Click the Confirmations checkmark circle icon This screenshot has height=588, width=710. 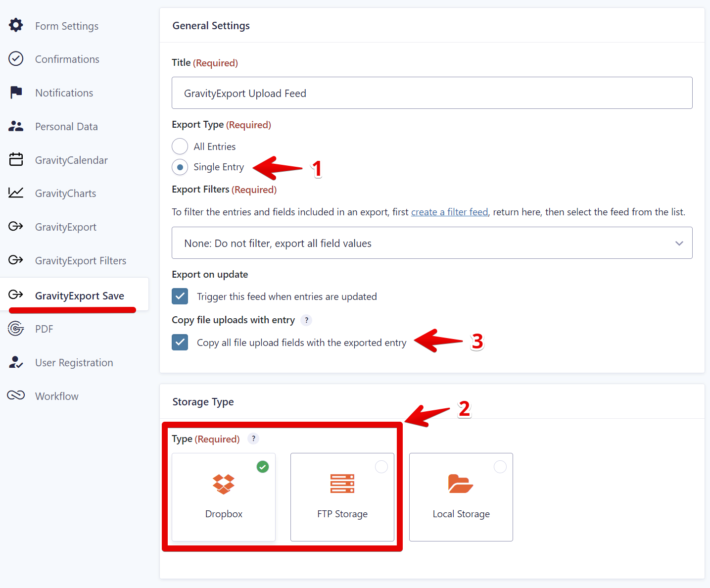(x=16, y=58)
